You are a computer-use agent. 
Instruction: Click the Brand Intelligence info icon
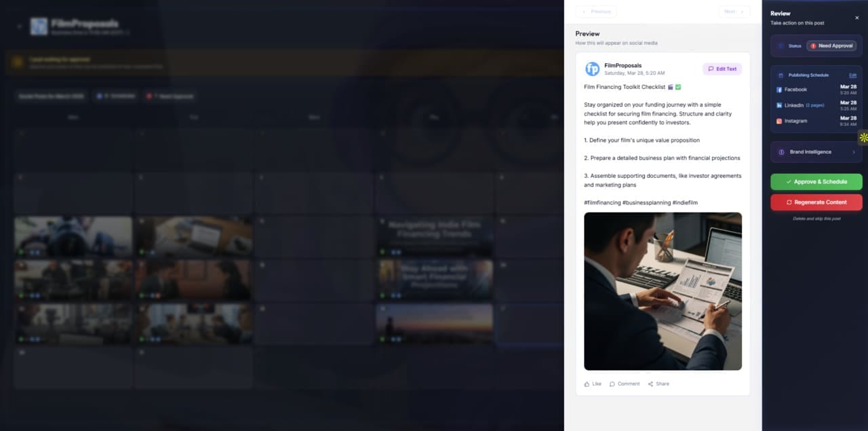point(781,152)
